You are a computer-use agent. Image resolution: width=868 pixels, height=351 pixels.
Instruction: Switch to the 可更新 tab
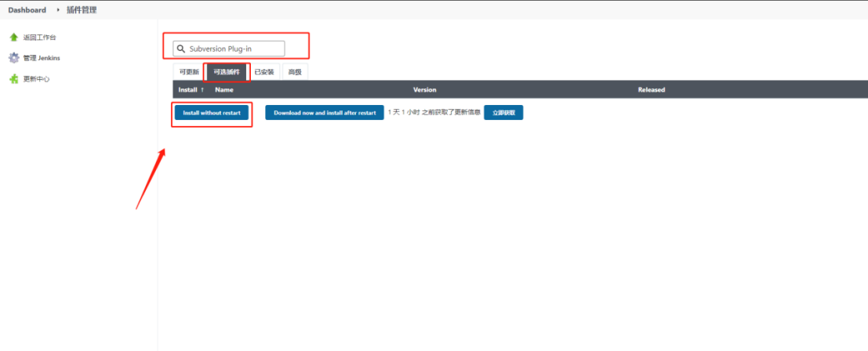coord(189,72)
